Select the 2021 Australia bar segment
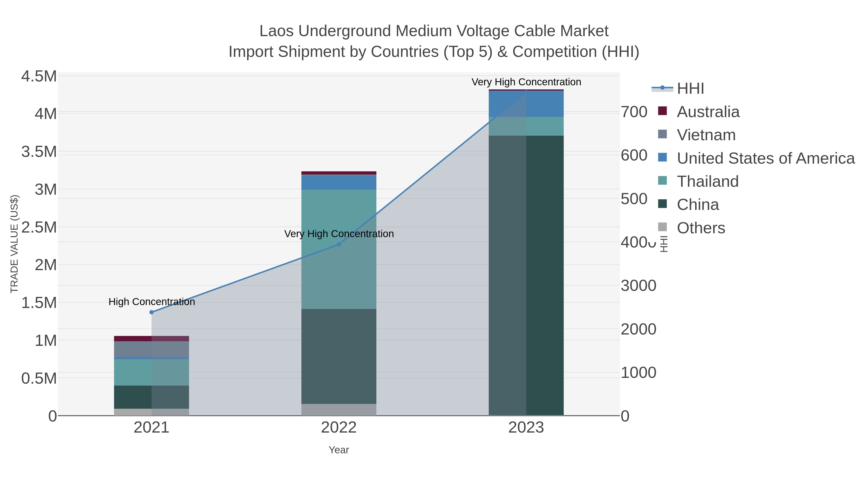Viewport: 868px width, 488px height. 152,339
